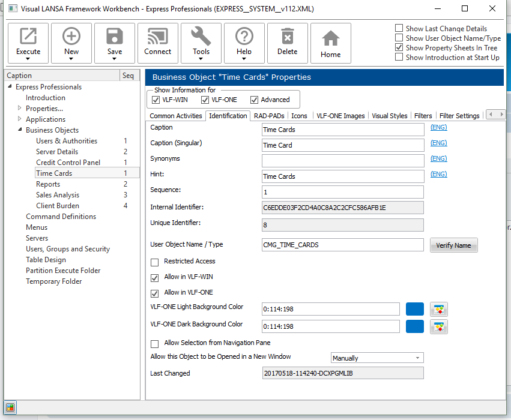Click the Help question mark icon
Image resolution: width=511 pixels, height=420 pixels.
(244, 36)
